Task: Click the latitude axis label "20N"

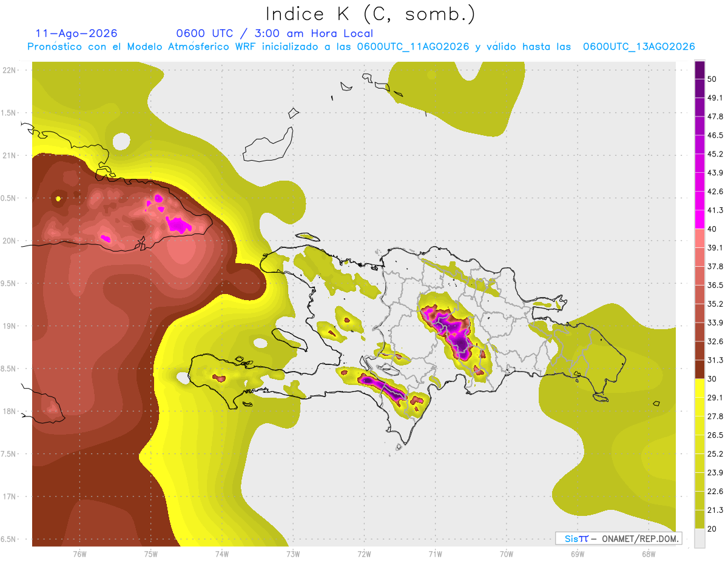Action: [x=10, y=241]
